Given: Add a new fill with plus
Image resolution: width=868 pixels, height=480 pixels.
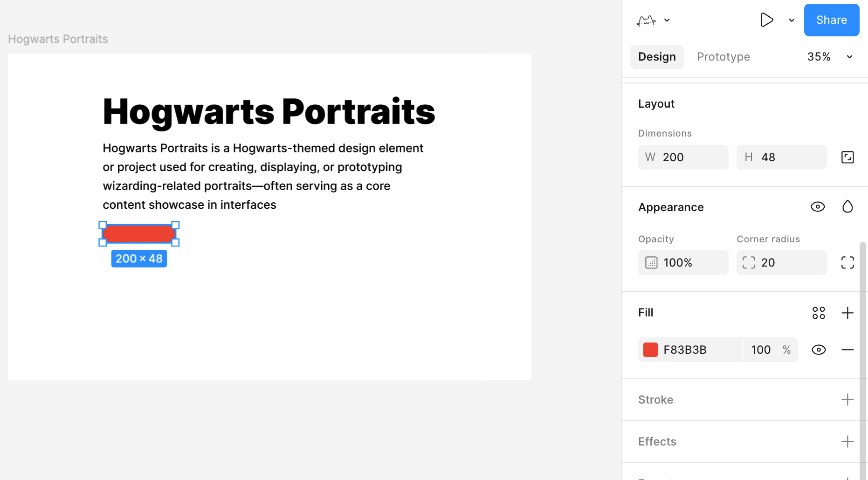Looking at the screenshot, I should (x=847, y=313).
